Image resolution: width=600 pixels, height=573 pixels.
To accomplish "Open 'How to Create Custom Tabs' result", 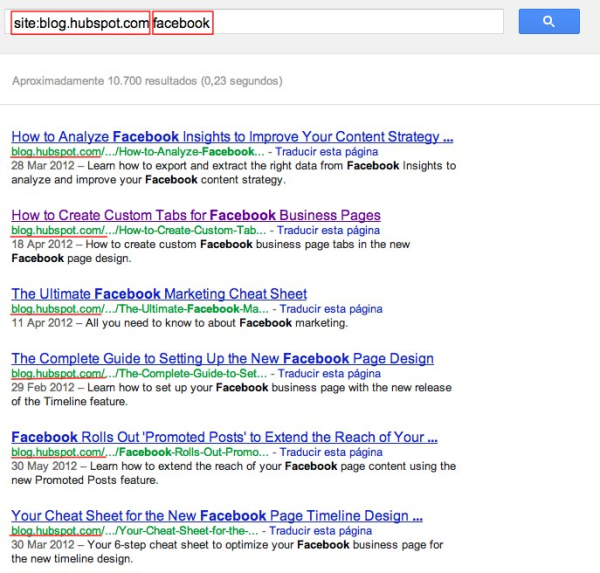I will click(x=196, y=215).
